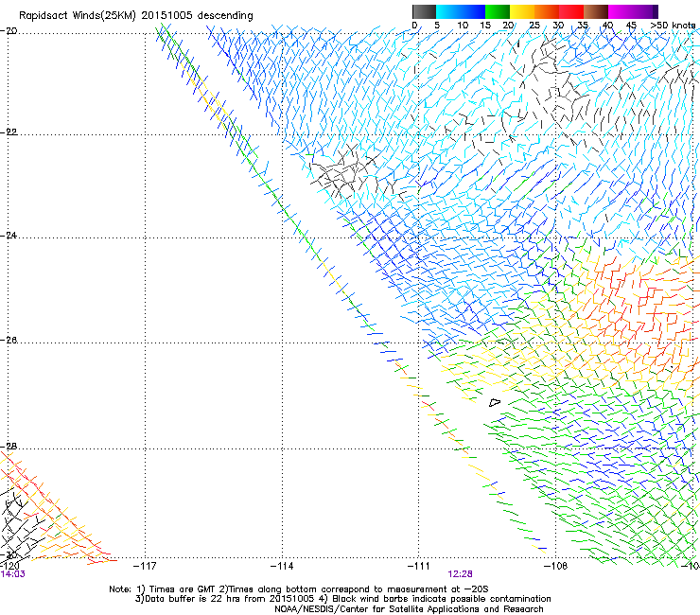
Task: Click the small island outline near -27
Action: tap(495, 403)
